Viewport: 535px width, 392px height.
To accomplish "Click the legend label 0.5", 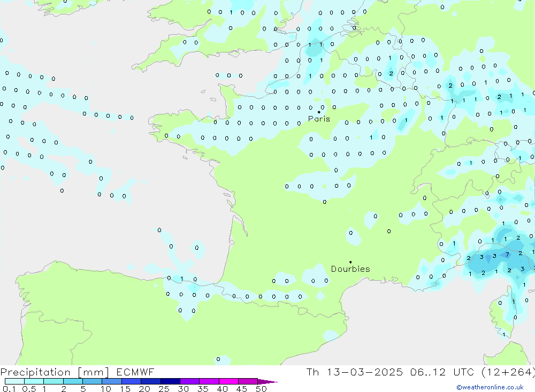I will [29, 389].
